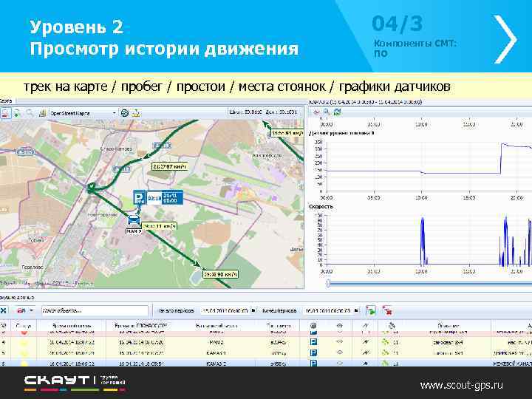Click the MAN 2 object name cell
The width and height of the screenshot is (532, 399).
216,342
